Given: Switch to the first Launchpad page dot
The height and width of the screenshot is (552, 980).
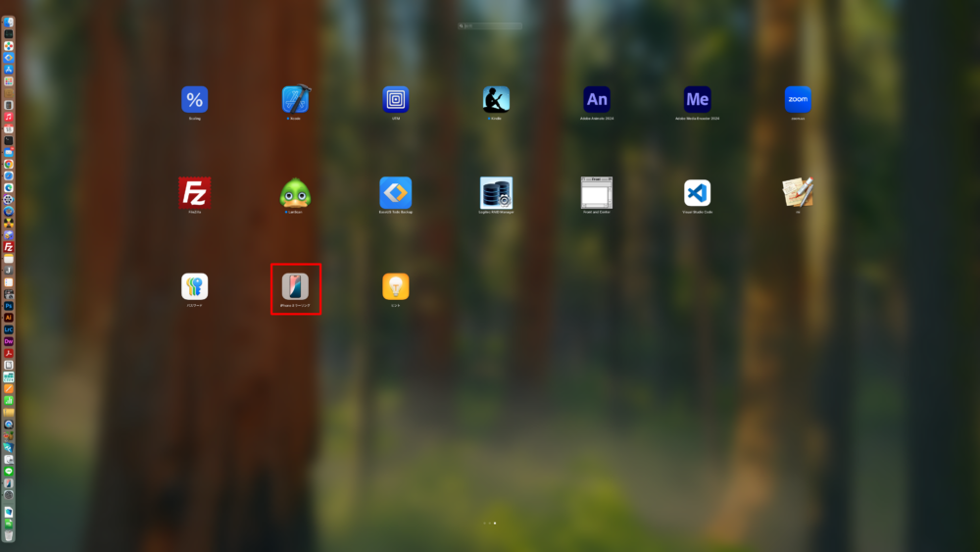Looking at the screenshot, I should tap(484, 524).
